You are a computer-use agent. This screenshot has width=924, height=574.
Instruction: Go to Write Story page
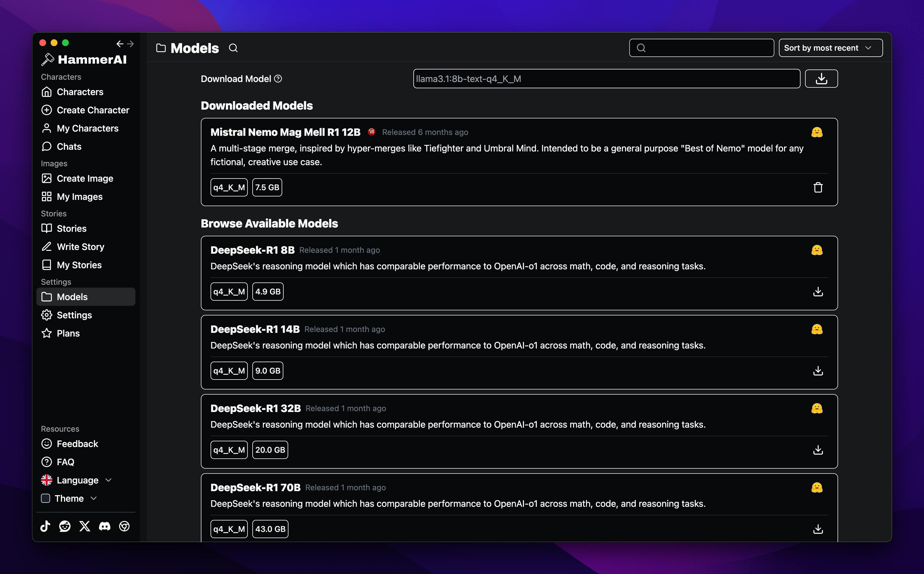click(81, 247)
